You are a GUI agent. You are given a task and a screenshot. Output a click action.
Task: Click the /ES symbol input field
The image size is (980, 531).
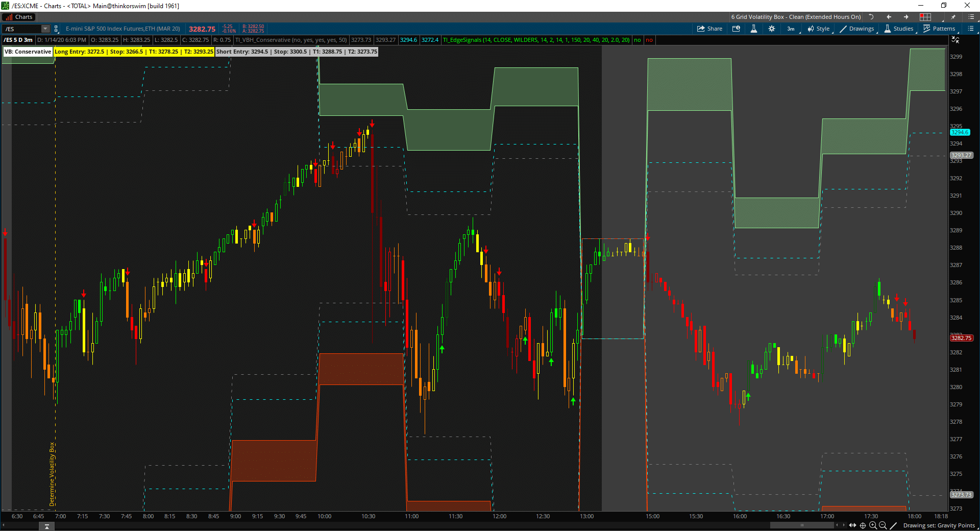20,29
